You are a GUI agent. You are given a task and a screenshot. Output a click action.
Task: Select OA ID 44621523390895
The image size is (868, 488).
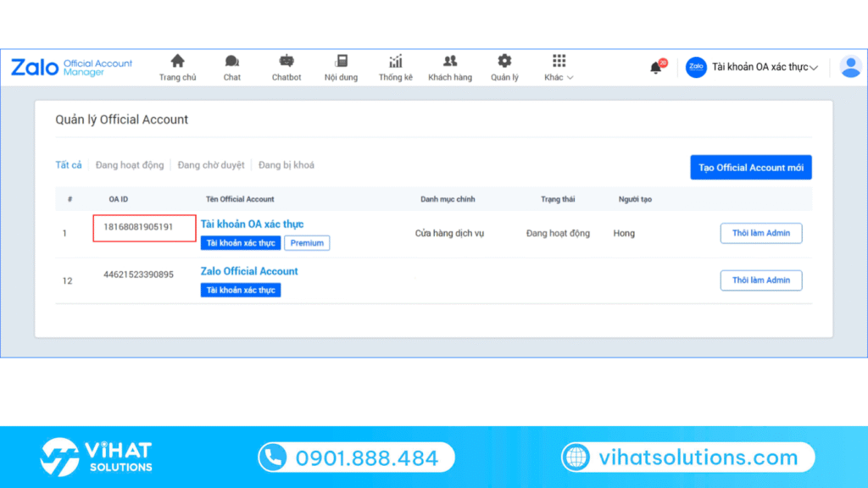(138, 274)
